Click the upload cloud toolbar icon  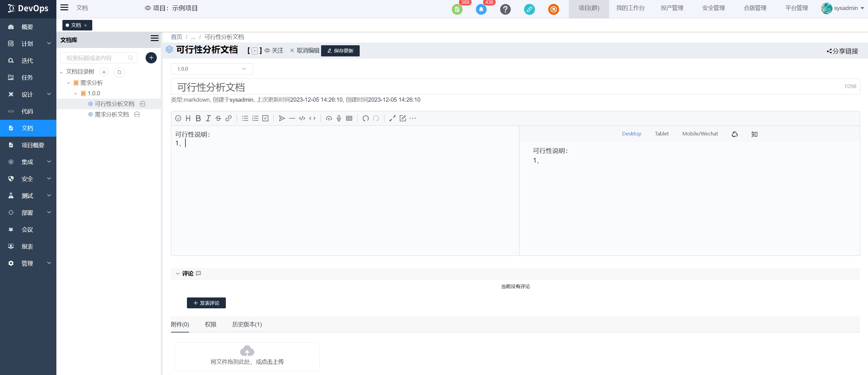tap(329, 118)
